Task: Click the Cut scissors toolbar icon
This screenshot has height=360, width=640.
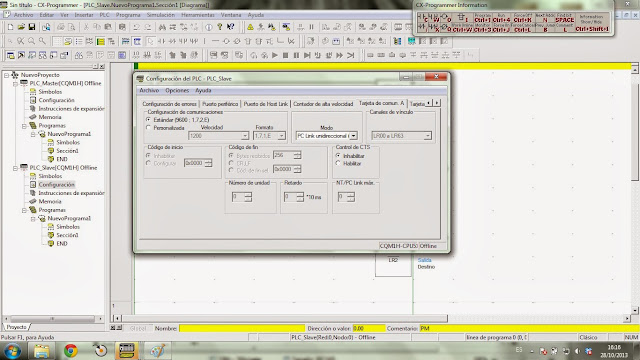Action: point(86,27)
